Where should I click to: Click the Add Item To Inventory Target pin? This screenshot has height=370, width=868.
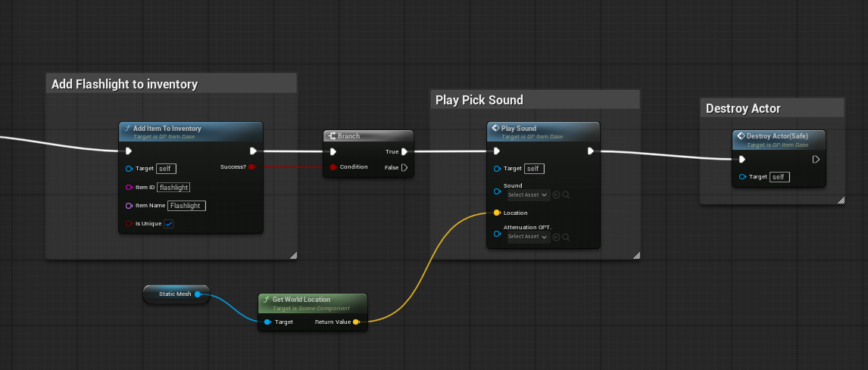(x=129, y=169)
